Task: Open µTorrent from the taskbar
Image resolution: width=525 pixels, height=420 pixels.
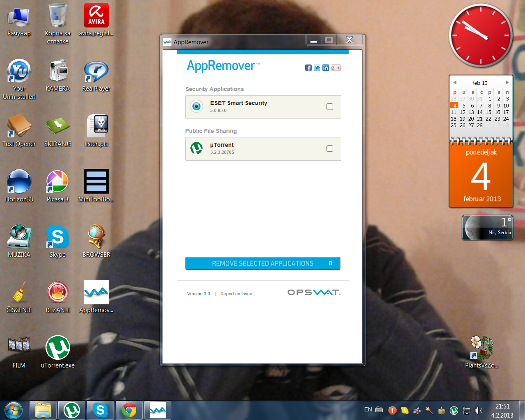Action: pyautogui.click(x=72, y=410)
